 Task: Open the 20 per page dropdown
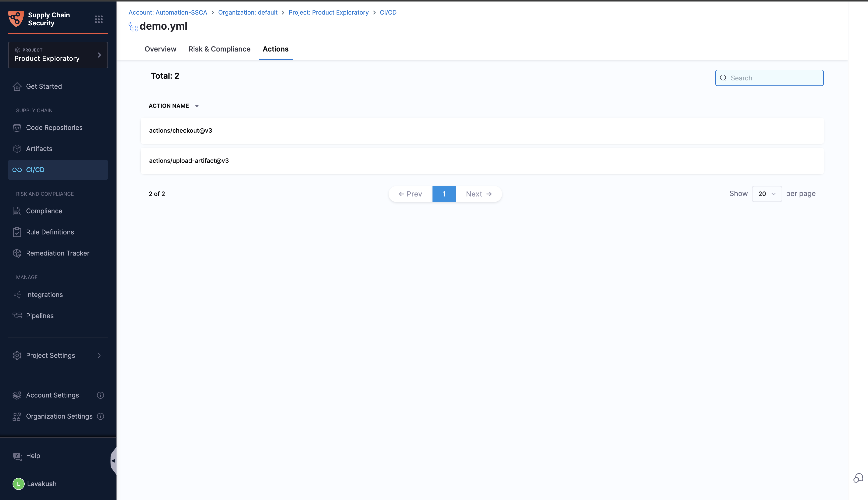point(767,194)
